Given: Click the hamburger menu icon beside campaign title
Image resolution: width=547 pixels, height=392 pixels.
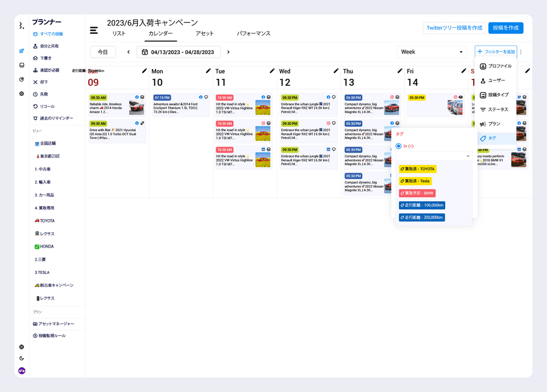Looking at the screenshot, I should (94, 30).
